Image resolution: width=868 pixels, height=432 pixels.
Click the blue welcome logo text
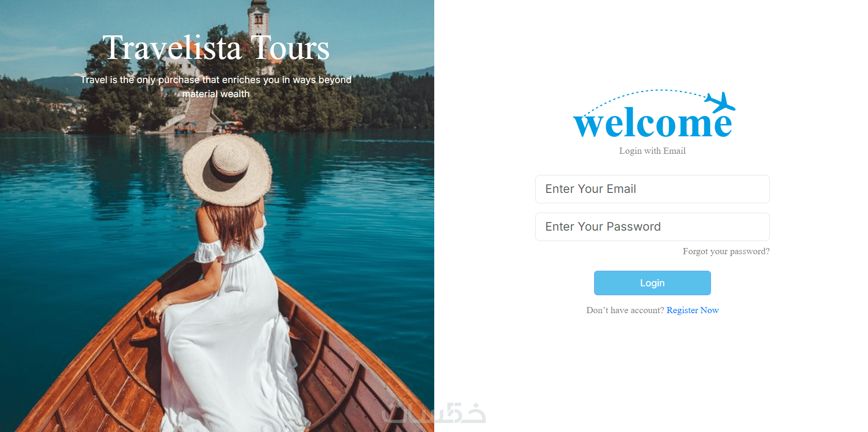(x=653, y=124)
